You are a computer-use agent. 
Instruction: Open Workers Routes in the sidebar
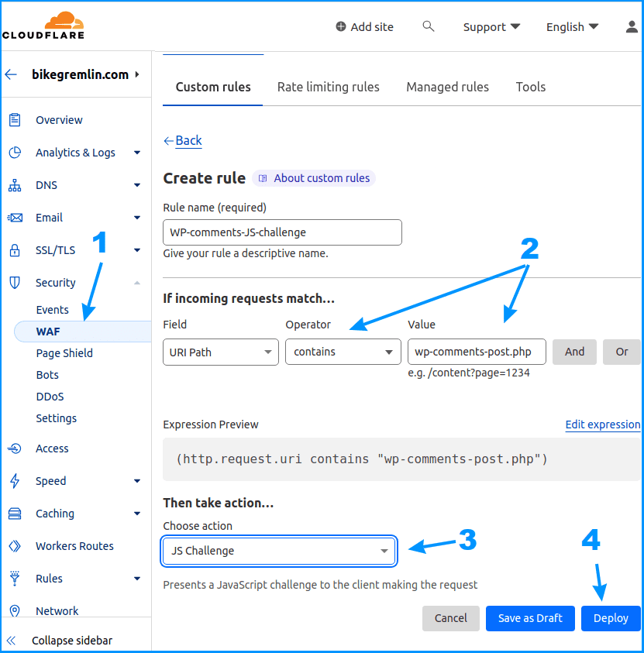[x=74, y=546]
